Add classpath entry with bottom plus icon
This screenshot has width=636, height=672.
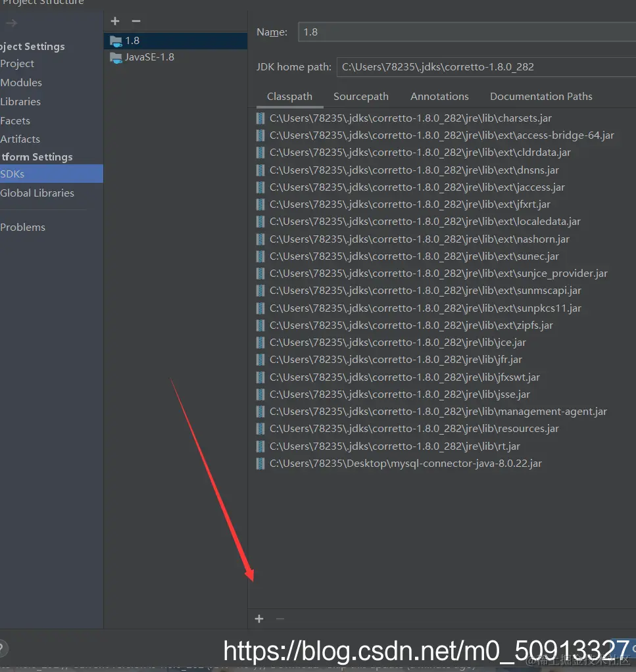tap(259, 619)
